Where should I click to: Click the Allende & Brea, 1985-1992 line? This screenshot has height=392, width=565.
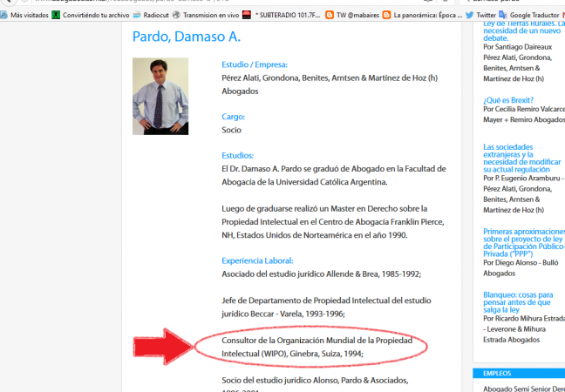click(x=321, y=274)
